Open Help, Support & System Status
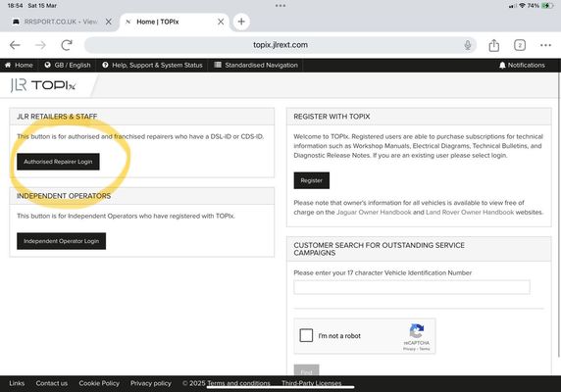The height and width of the screenshot is (392, 561). [x=152, y=65]
